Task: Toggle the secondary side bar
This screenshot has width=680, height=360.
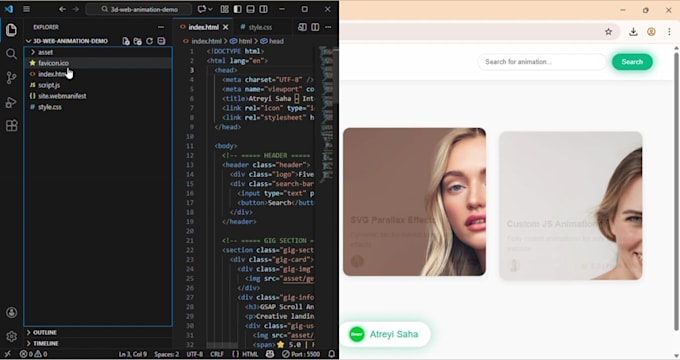Action: [263, 9]
